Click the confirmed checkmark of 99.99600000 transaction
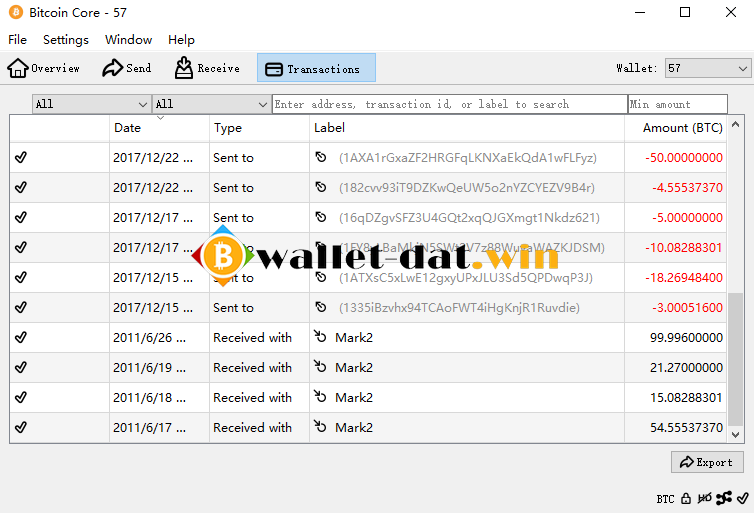 click(21, 337)
